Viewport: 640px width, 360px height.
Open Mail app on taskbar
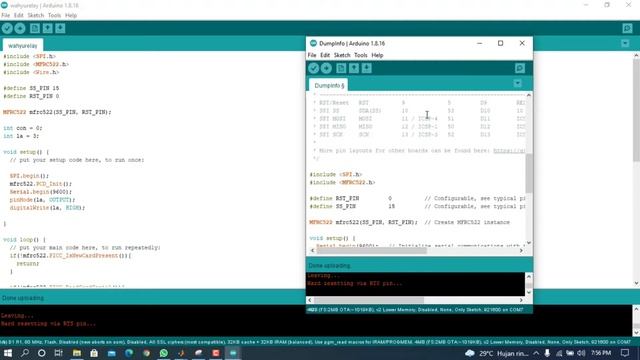111,353
